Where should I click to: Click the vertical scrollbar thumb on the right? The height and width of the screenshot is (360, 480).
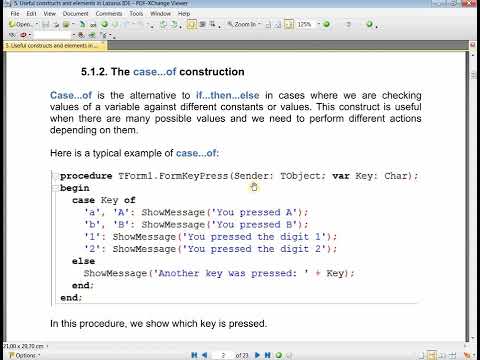473,75
